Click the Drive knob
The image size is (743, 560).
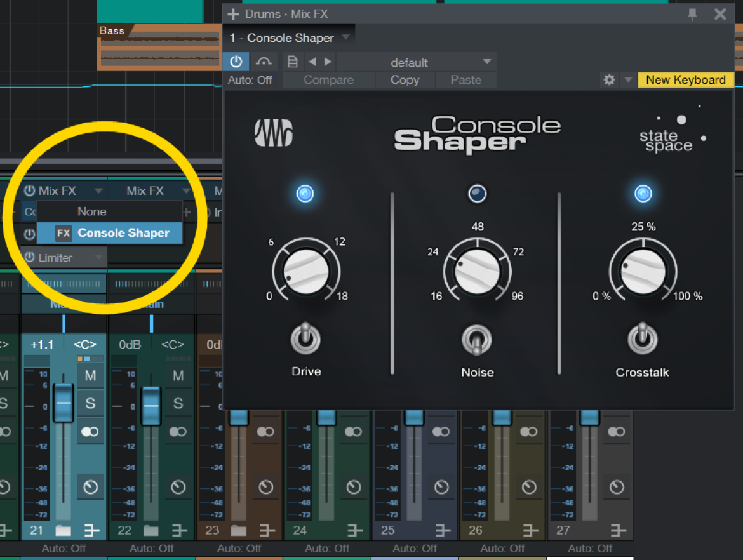[x=305, y=272]
